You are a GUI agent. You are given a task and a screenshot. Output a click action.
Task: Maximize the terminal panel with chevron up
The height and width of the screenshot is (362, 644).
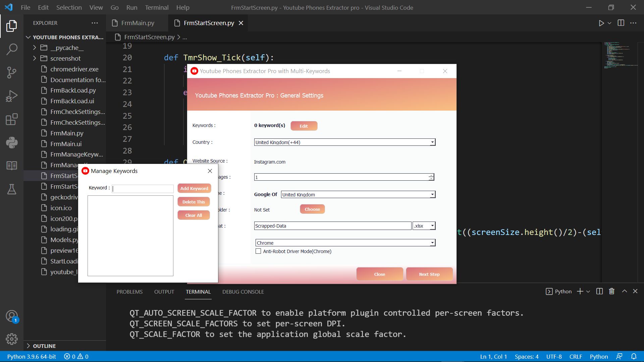coord(624,291)
